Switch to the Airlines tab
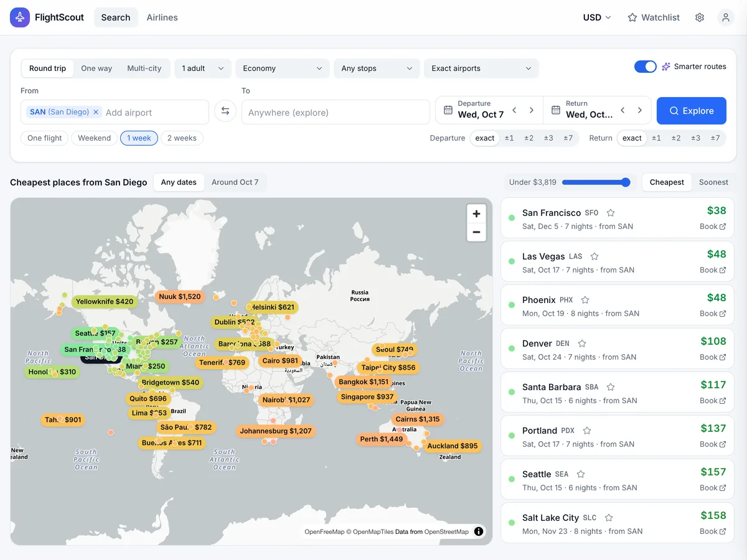The image size is (747, 560). [162, 17]
